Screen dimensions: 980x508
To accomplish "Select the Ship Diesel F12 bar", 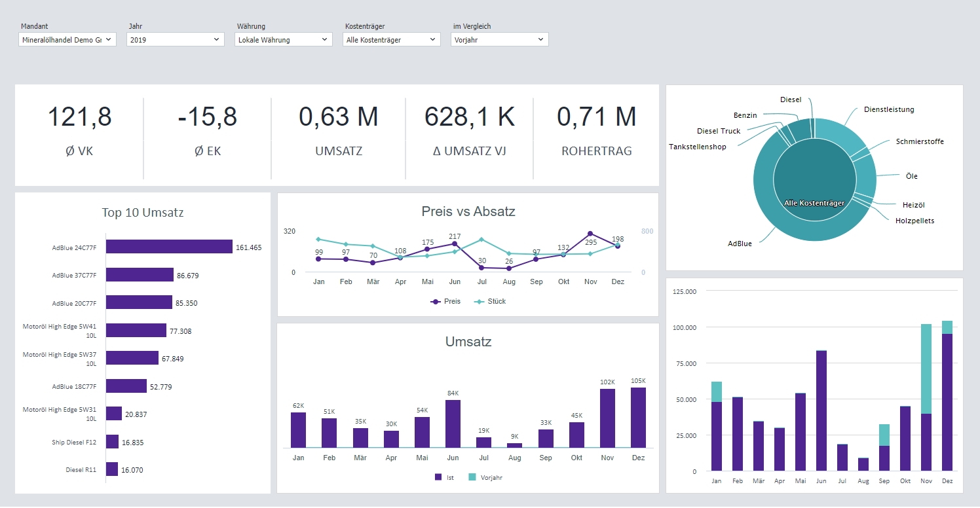I will [x=112, y=442].
